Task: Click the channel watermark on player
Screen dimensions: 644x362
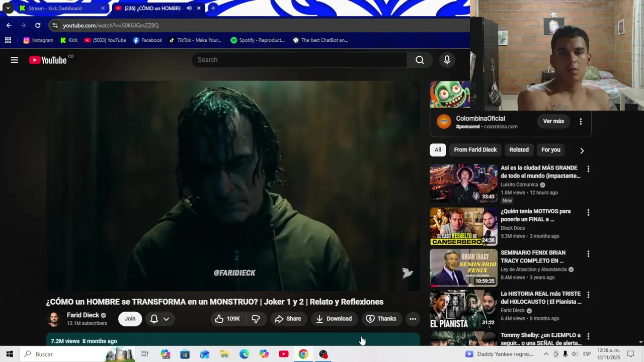Action: click(x=408, y=273)
